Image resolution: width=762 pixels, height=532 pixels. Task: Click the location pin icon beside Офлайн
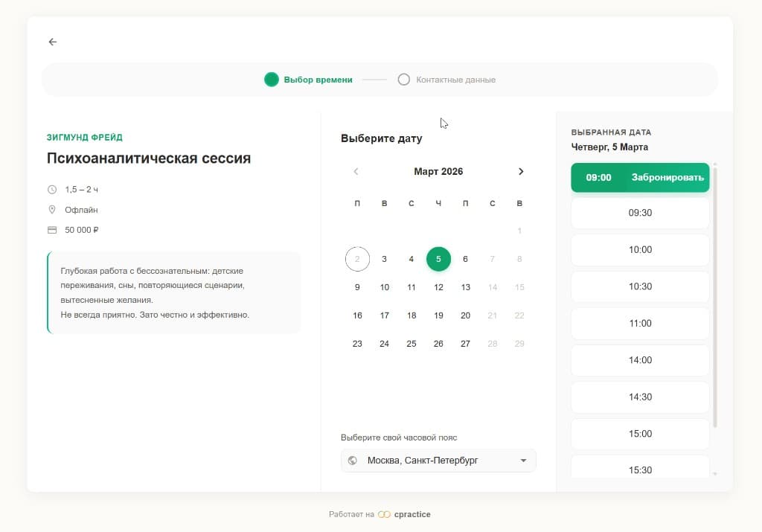tap(52, 209)
